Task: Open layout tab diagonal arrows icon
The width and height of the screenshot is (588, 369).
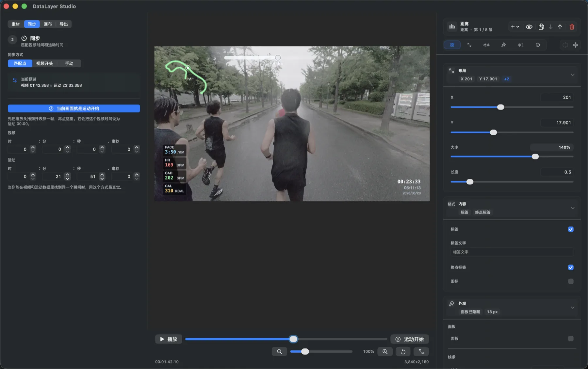Action: point(469,45)
